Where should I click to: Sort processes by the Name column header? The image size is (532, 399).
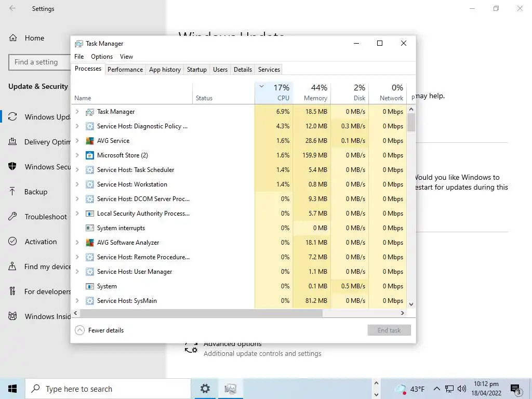(131, 92)
